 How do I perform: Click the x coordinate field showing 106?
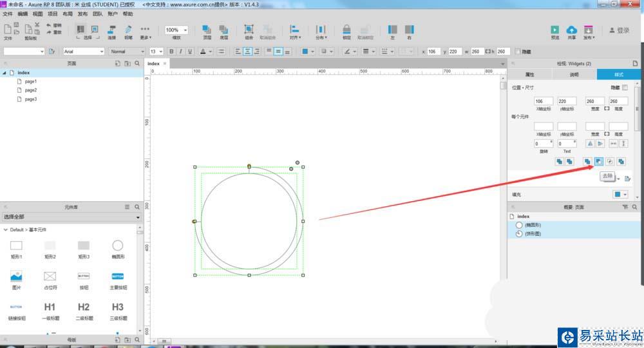point(543,101)
